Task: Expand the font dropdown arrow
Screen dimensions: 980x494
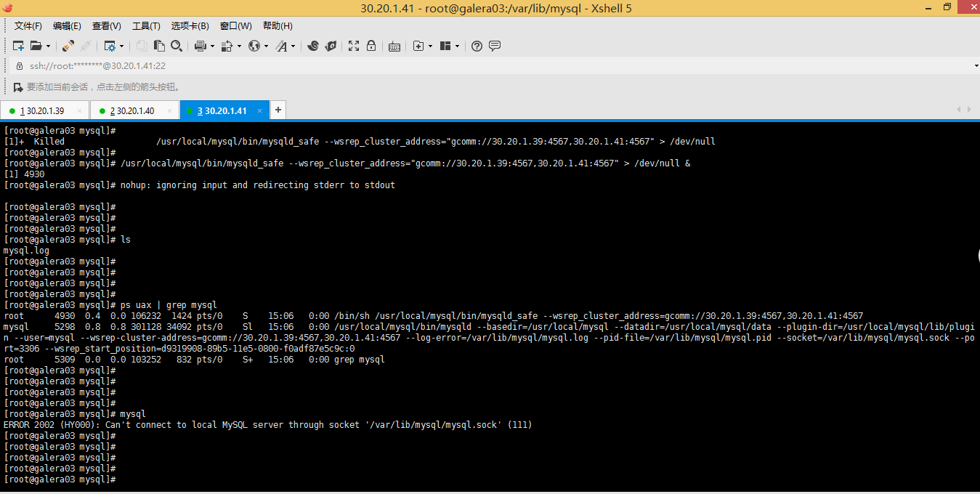Action: click(x=293, y=46)
